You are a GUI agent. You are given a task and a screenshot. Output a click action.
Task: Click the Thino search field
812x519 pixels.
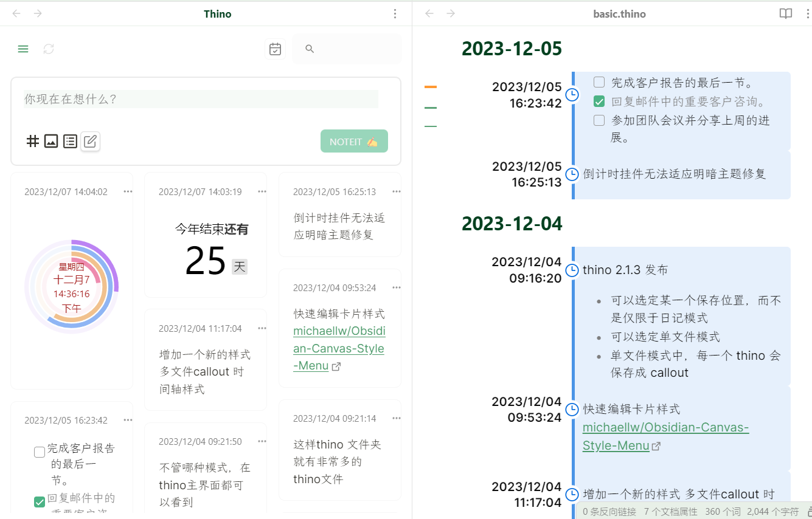[347, 49]
